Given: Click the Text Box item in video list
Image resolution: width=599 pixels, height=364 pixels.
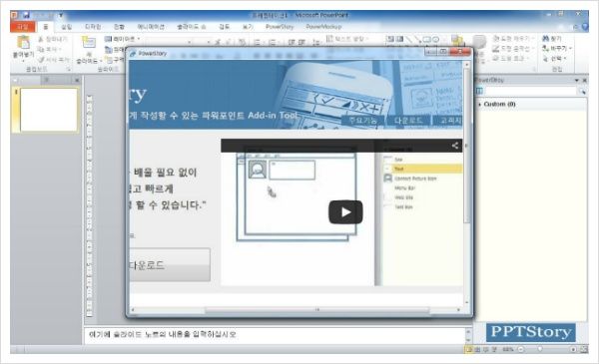Looking at the screenshot, I should click(x=403, y=207).
